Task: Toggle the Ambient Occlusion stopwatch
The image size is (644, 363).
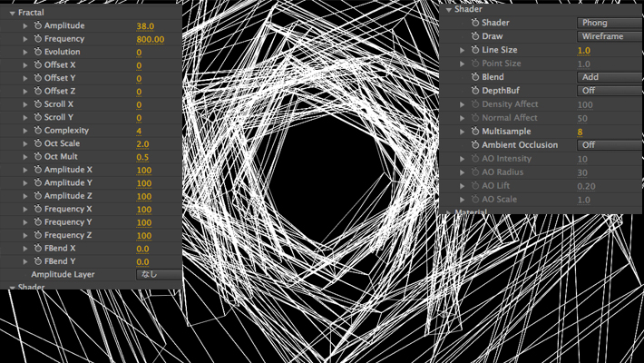Action: click(474, 145)
